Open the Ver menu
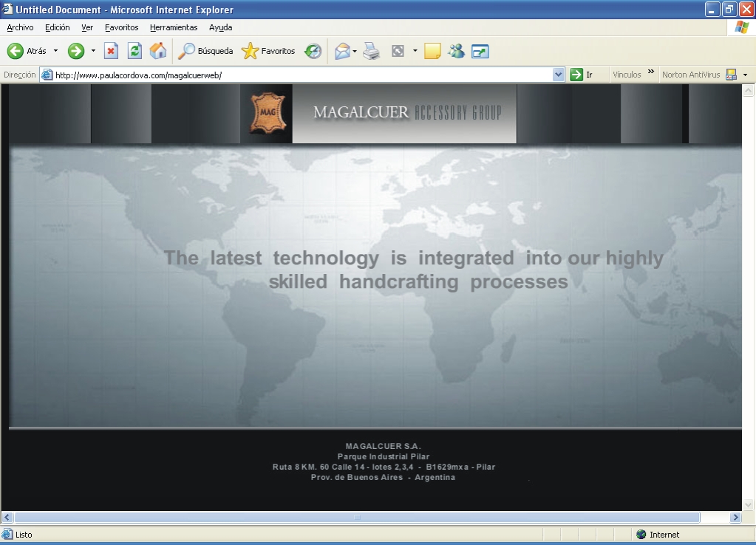The width and height of the screenshot is (756, 545). pyautogui.click(x=87, y=27)
